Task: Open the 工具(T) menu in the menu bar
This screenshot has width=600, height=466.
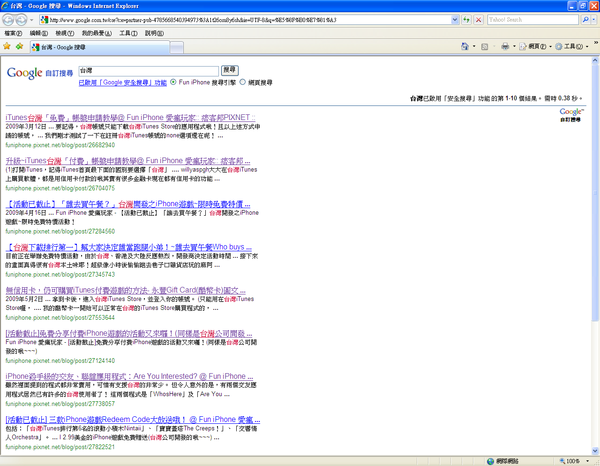Action: (x=128, y=33)
